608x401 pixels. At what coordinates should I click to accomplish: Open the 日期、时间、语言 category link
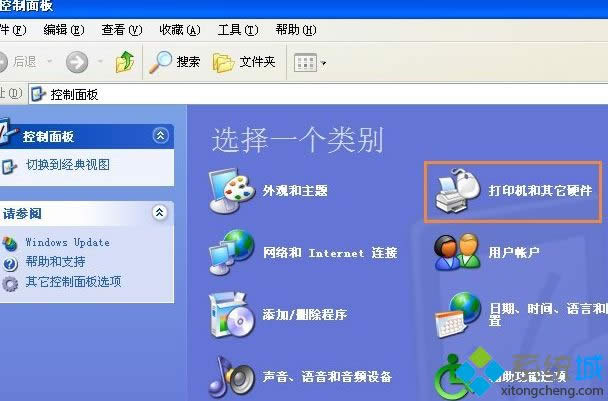pyautogui.click(x=548, y=315)
